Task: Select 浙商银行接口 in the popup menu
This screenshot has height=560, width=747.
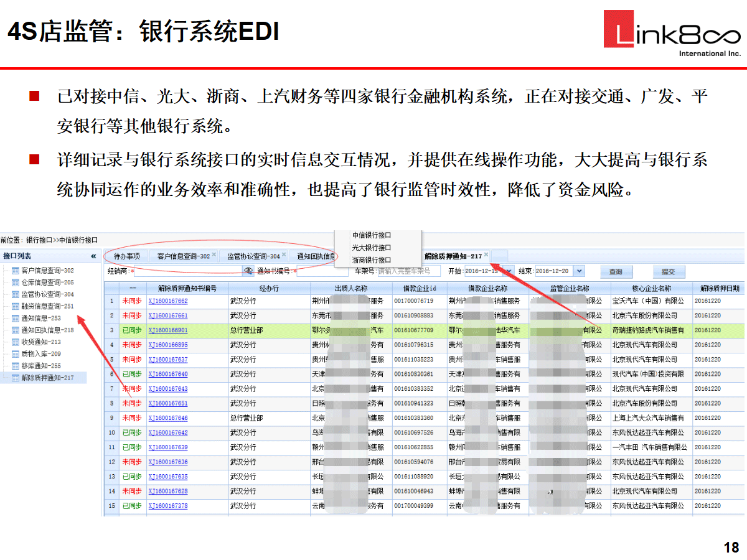Action: tap(372, 259)
